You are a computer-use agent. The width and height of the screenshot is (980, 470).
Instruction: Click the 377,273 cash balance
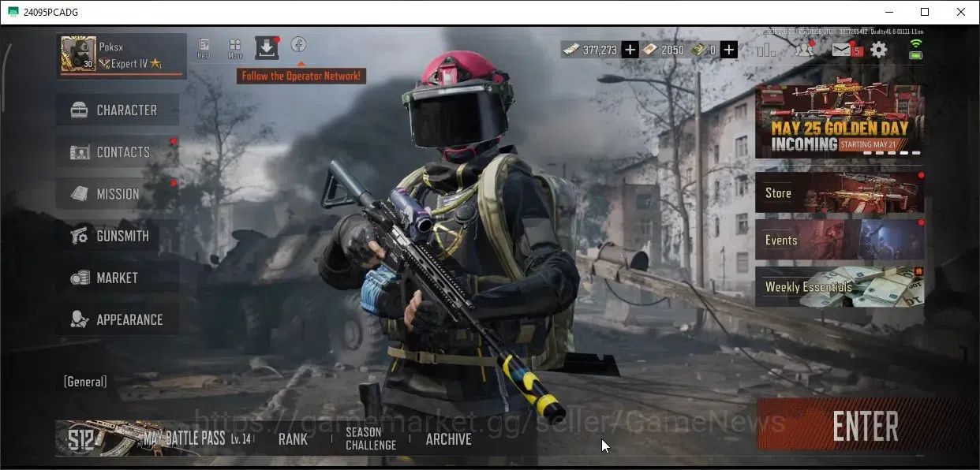600,50
